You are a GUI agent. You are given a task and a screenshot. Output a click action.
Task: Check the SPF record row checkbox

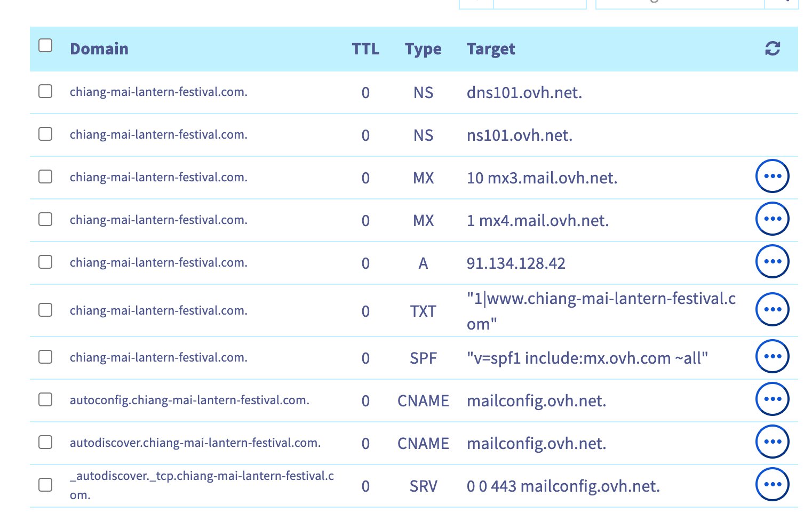coord(45,357)
